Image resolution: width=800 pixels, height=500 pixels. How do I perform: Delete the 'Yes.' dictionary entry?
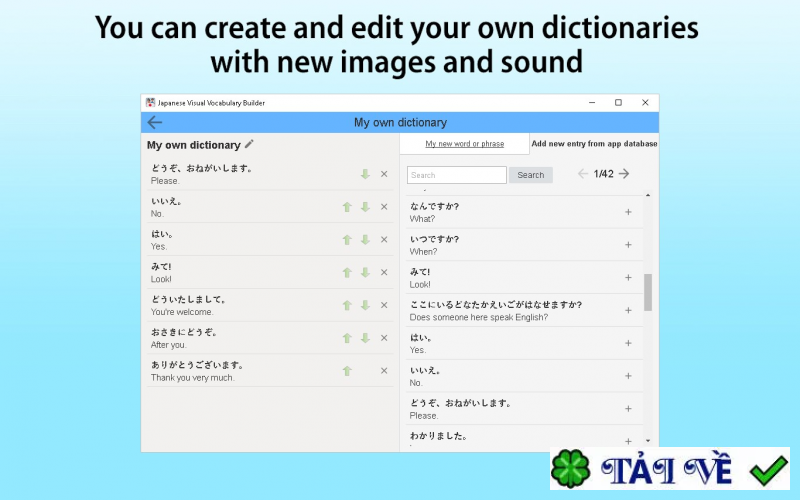click(x=384, y=240)
